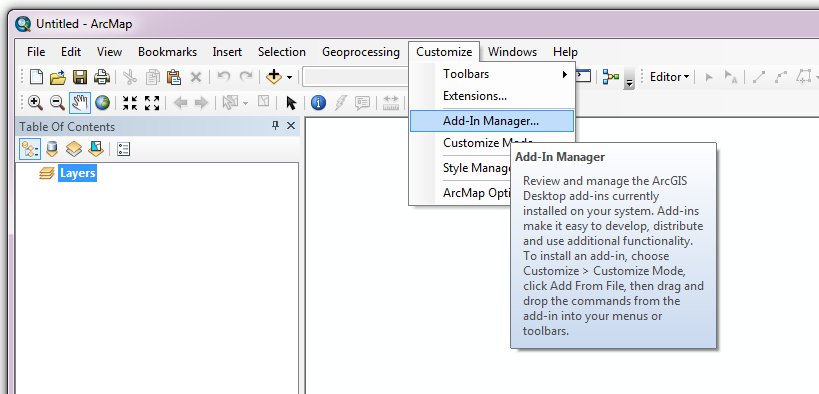
Task: Click the Paste clipboard icon
Action: point(173,77)
